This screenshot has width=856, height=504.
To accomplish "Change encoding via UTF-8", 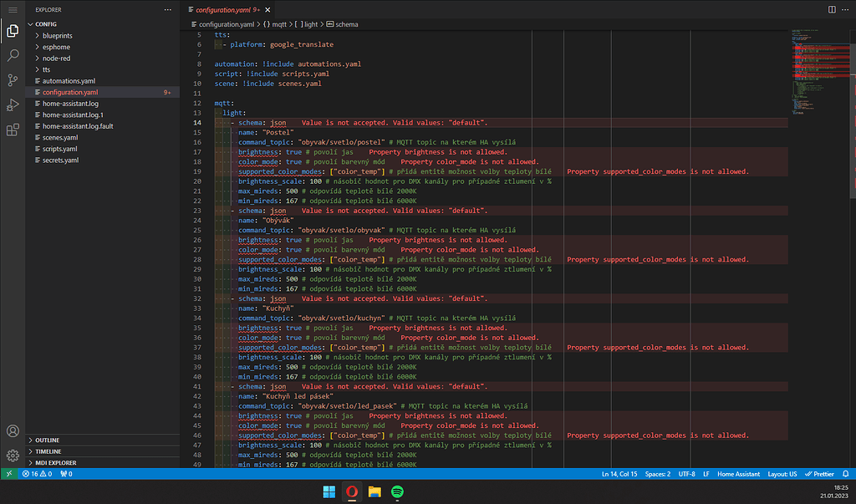I will [686, 474].
